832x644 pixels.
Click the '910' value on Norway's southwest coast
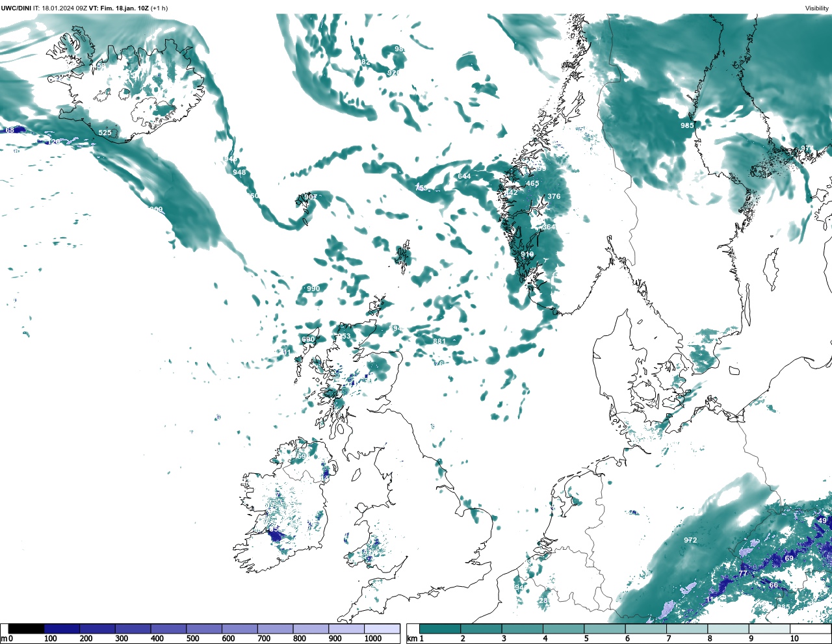point(527,254)
